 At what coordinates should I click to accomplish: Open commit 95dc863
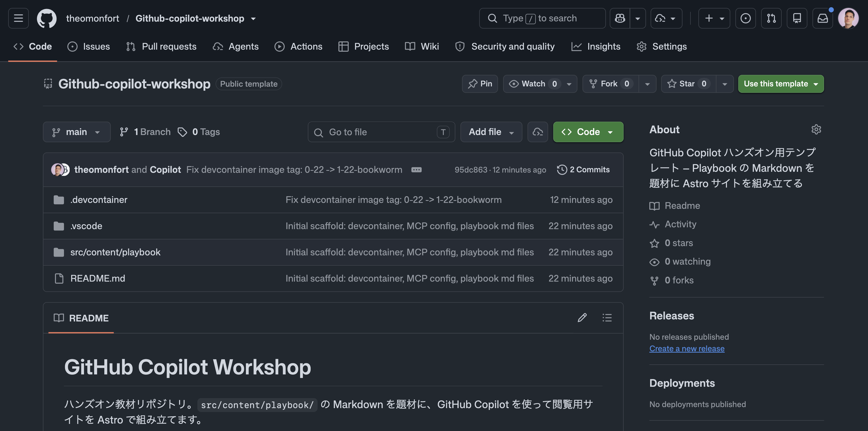pyautogui.click(x=471, y=170)
